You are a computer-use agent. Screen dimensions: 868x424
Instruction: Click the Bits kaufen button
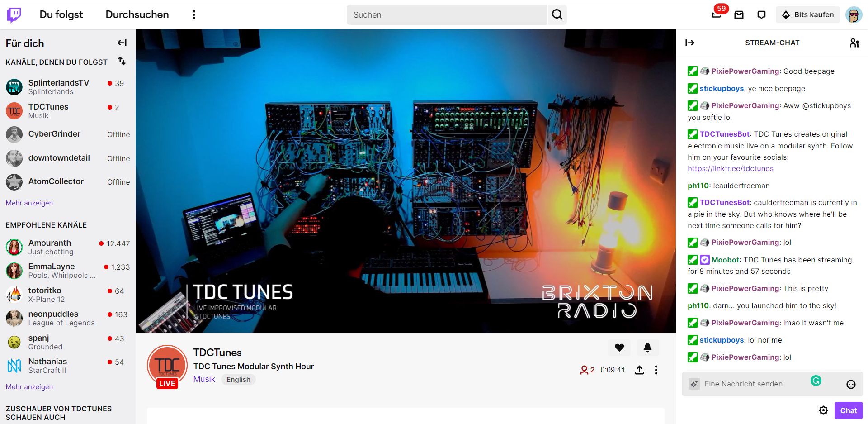(x=808, y=15)
